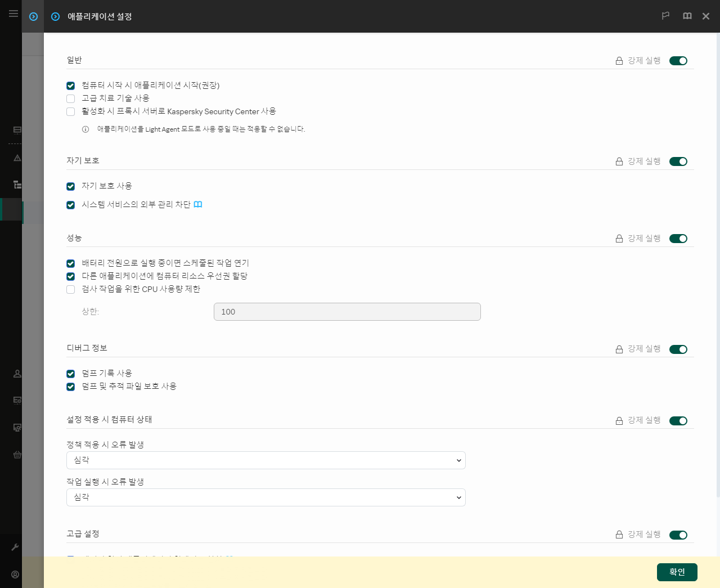Uncheck 덤프 기록 사용 checkbox
The image size is (720, 588).
coord(71,374)
